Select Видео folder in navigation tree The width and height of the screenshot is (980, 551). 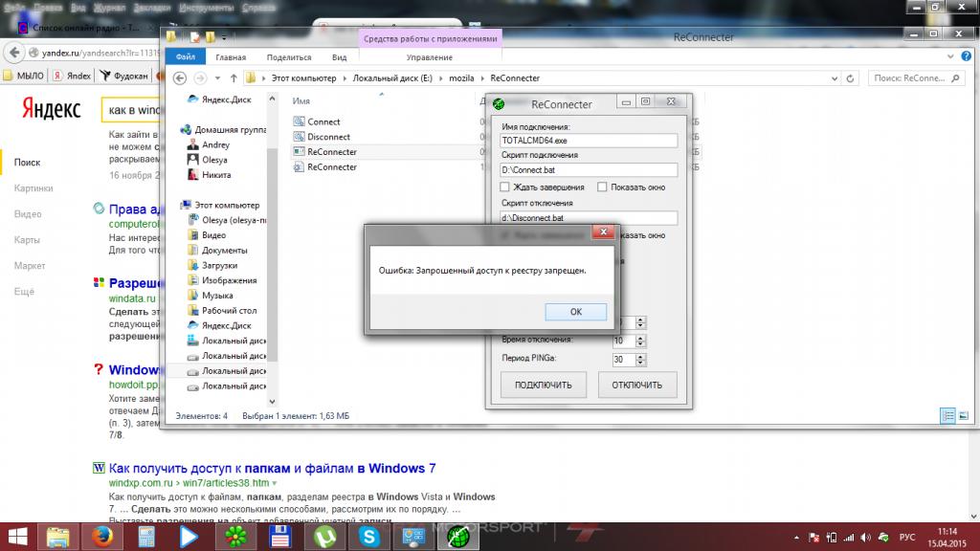pyautogui.click(x=213, y=235)
